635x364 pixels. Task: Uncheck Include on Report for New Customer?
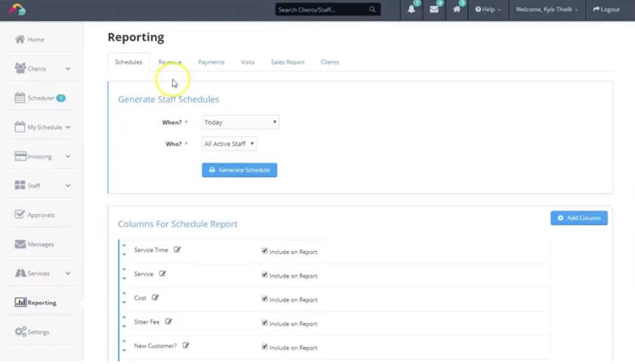[x=264, y=347]
